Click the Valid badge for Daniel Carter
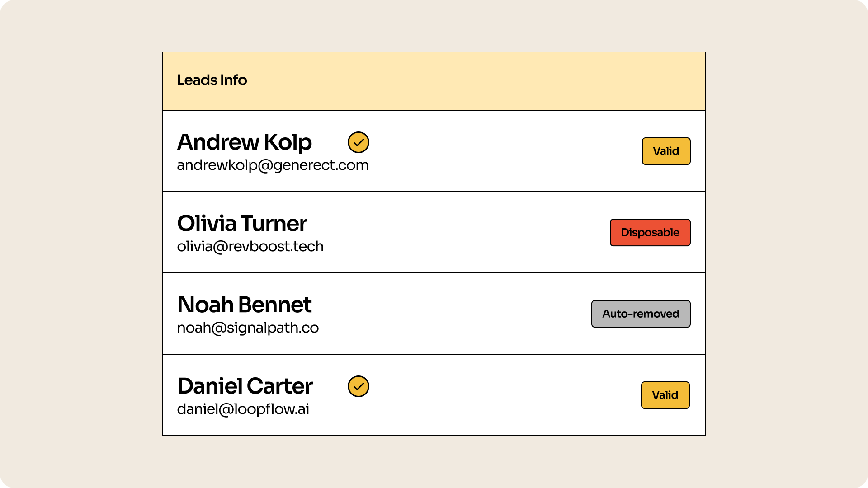Viewport: 868px width, 488px height. pos(665,395)
